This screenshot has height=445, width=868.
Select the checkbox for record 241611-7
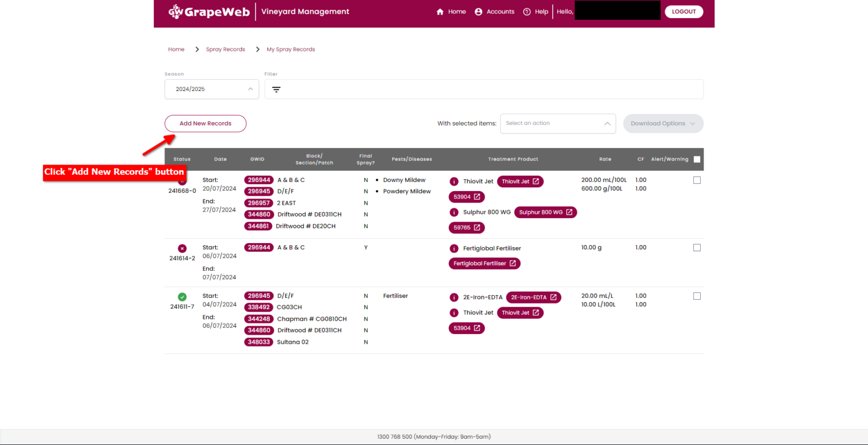click(697, 296)
